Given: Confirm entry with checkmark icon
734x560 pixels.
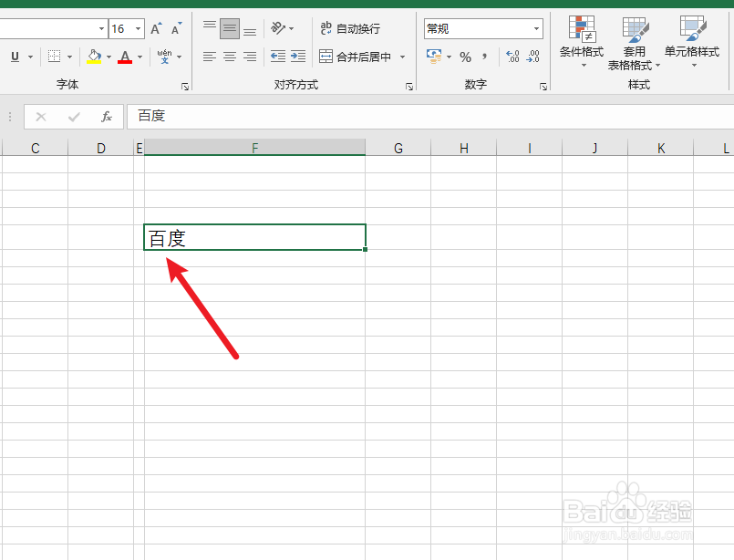Looking at the screenshot, I should [74, 117].
